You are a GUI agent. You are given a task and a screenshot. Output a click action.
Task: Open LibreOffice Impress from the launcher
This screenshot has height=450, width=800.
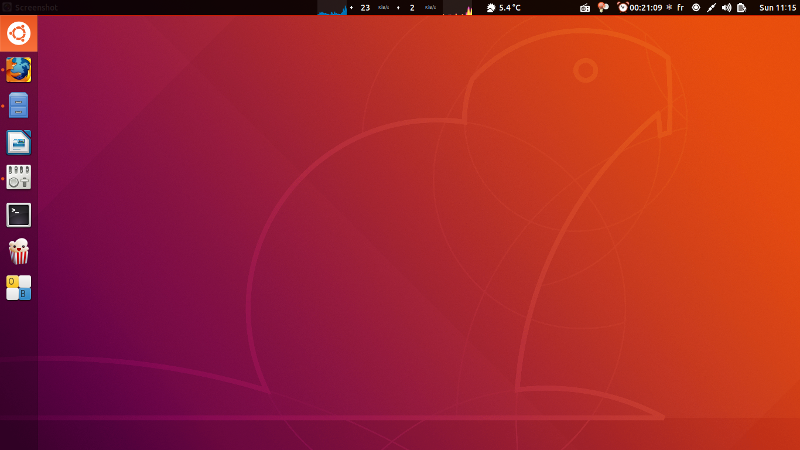(x=18, y=142)
